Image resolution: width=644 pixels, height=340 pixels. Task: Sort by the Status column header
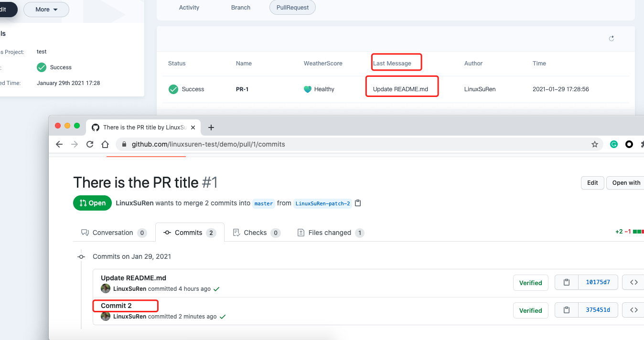[177, 64]
